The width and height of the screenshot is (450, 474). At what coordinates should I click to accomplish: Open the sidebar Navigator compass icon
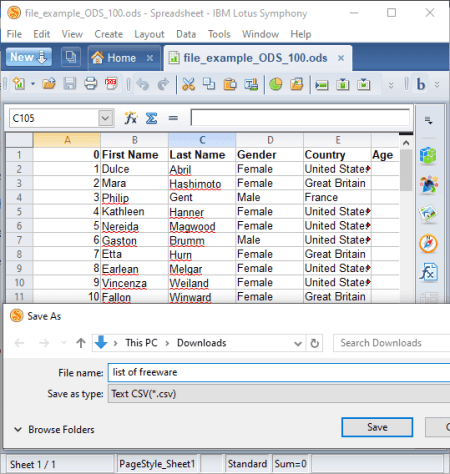[x=428, y=244]
